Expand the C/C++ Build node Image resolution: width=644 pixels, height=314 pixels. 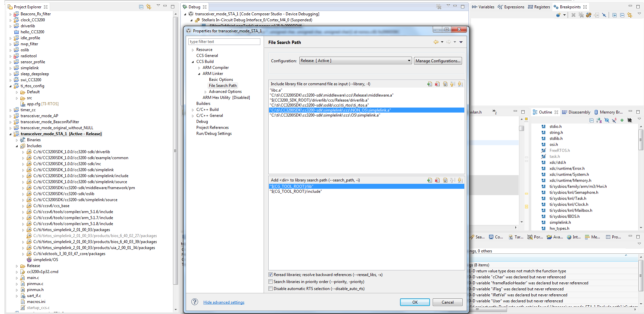pos(193,110)
